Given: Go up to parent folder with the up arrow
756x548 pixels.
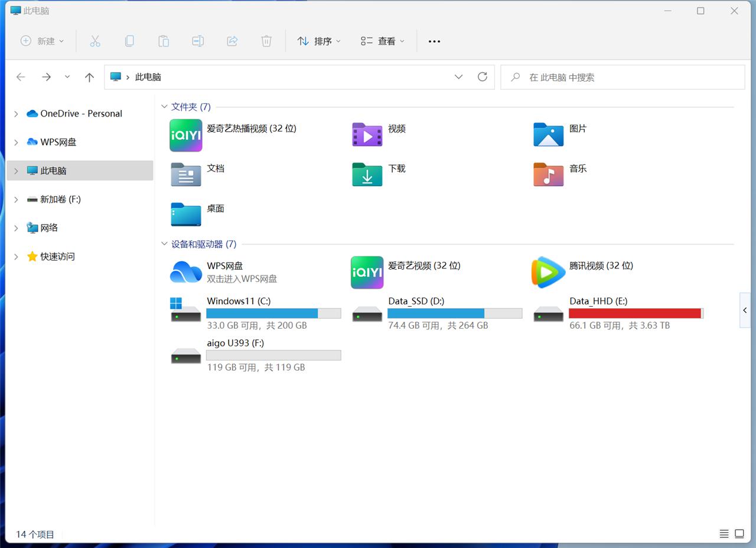Looking at the screenshot, I should [x=89, y=77].
